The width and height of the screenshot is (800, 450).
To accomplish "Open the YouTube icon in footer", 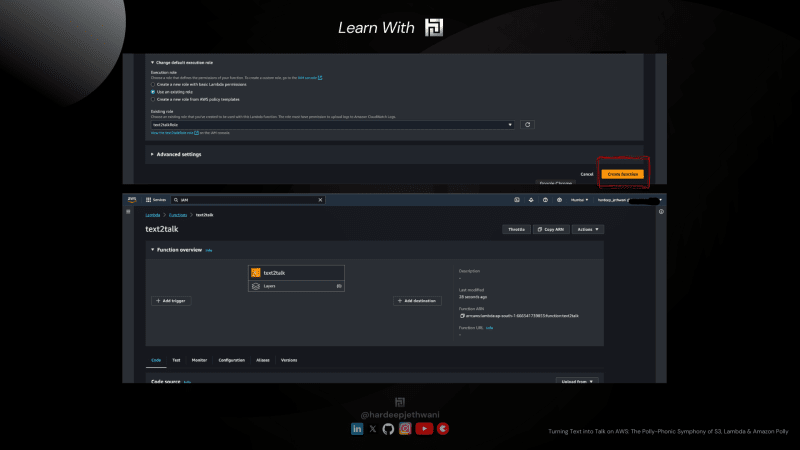I will coord(424,429).
